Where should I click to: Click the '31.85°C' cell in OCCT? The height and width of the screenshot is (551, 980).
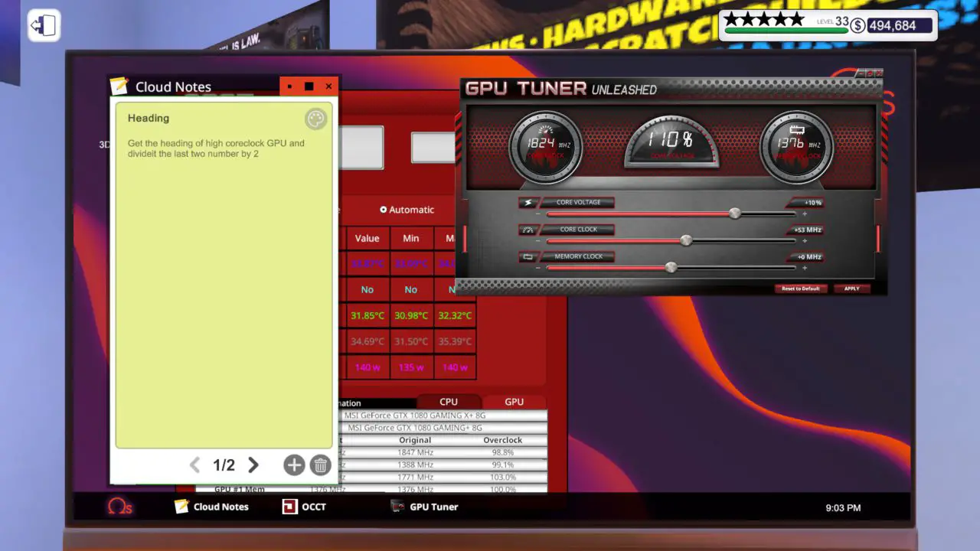point(367,315)
